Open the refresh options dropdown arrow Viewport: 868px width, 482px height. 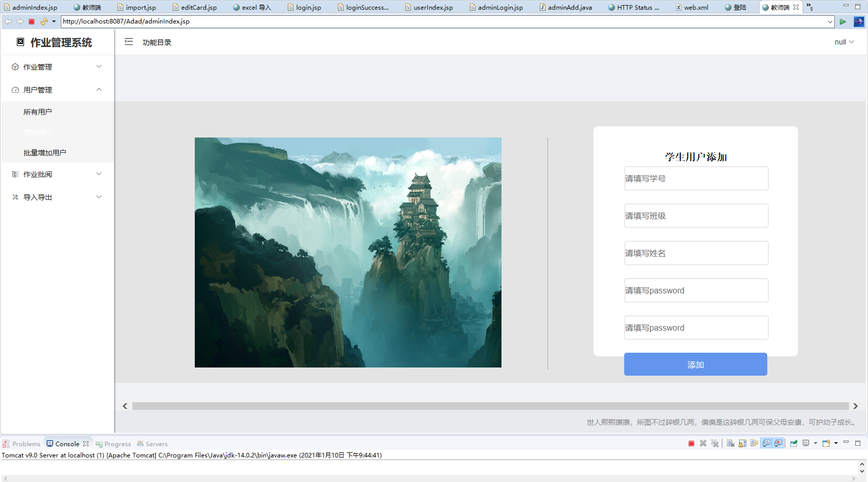click(54, 21)
